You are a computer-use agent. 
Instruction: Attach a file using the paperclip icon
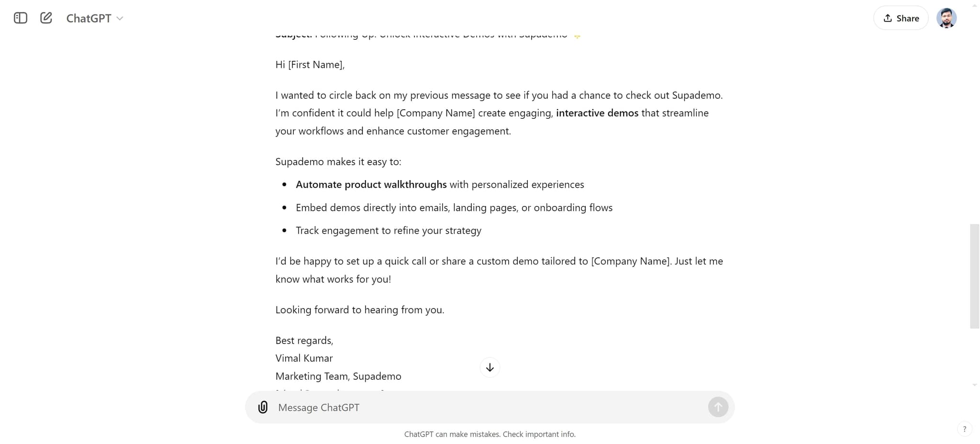point(263,407)
